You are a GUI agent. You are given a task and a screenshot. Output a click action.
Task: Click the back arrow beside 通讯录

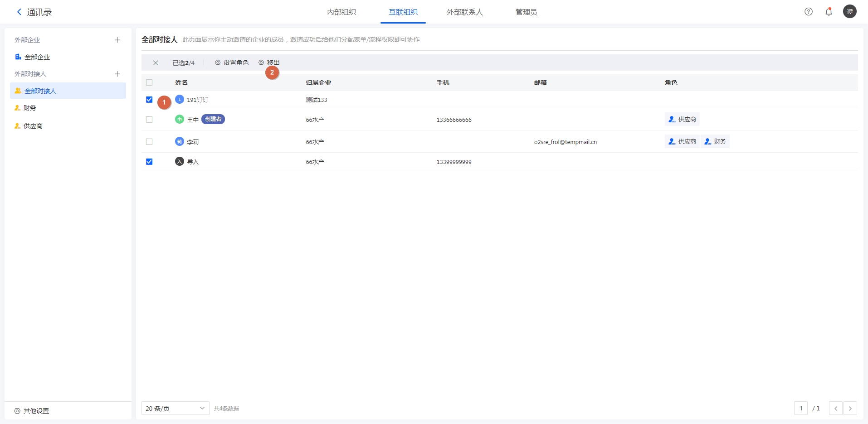tap(19, 12)
